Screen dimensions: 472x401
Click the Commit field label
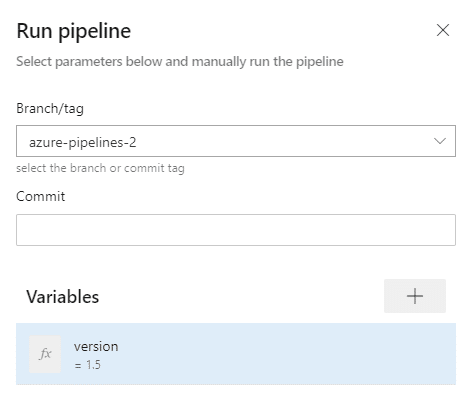coord(41,196)
